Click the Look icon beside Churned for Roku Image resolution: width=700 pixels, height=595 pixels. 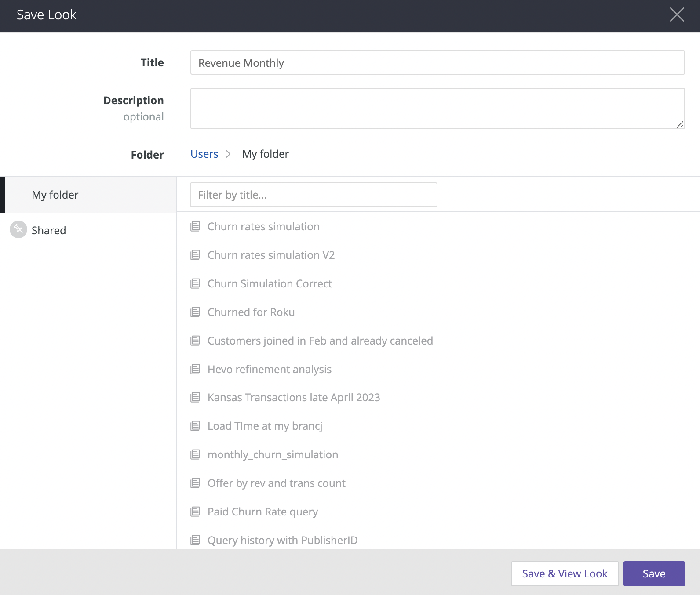195,312
